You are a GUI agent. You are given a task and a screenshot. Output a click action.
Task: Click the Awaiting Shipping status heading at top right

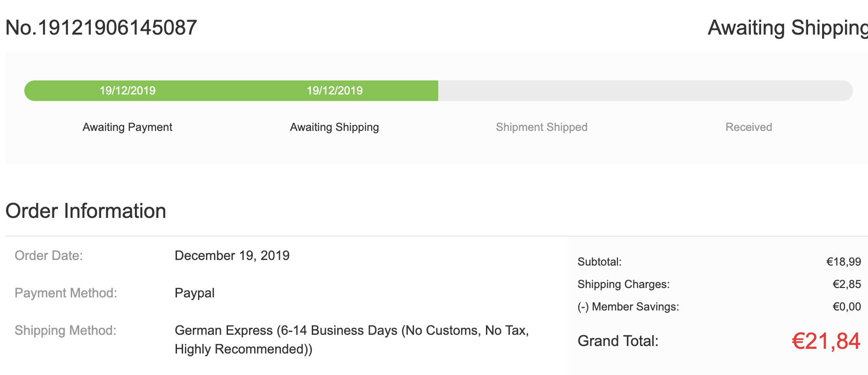[787, 28]
